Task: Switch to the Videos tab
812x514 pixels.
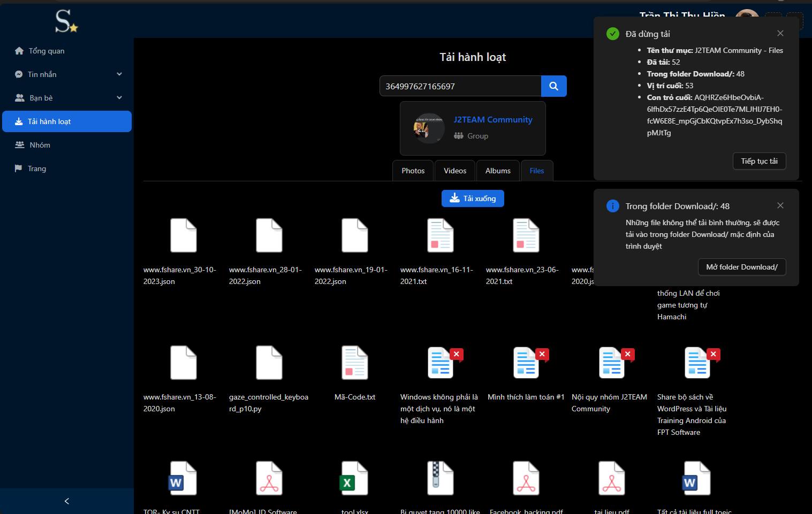Action: click(x=455, y=171)
